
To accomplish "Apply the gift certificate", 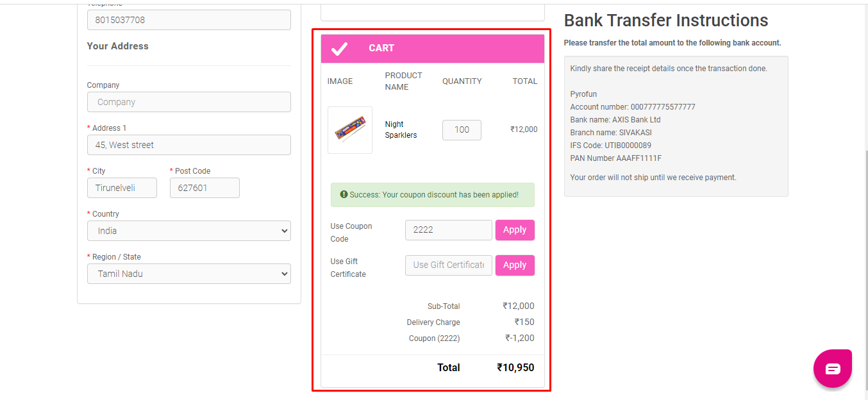I will point(515,265).
